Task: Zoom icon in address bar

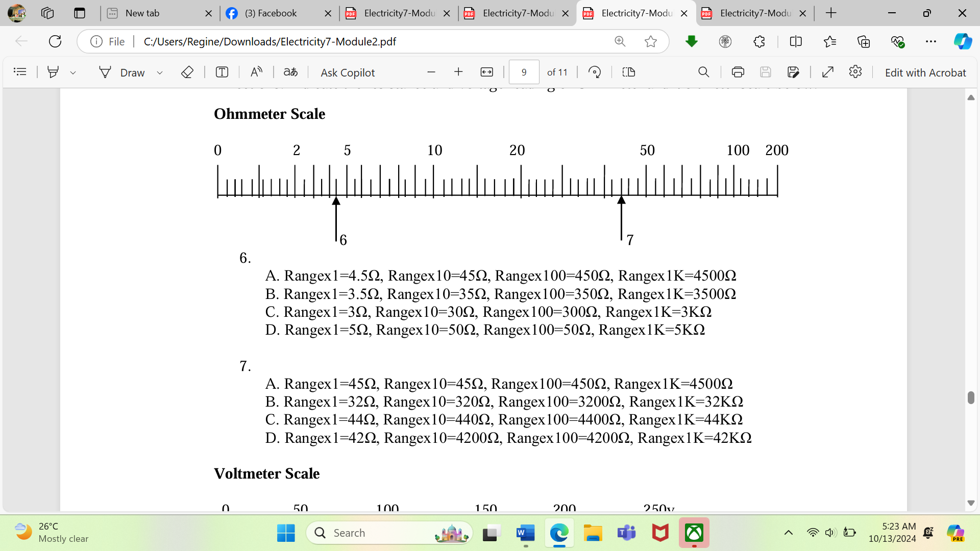Action: [x=620, y=41]
